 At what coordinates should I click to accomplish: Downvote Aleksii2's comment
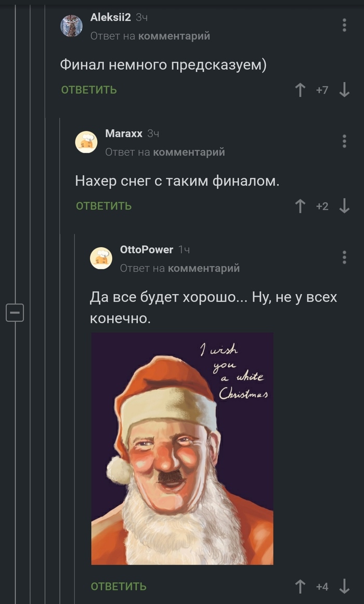[344, 90]
